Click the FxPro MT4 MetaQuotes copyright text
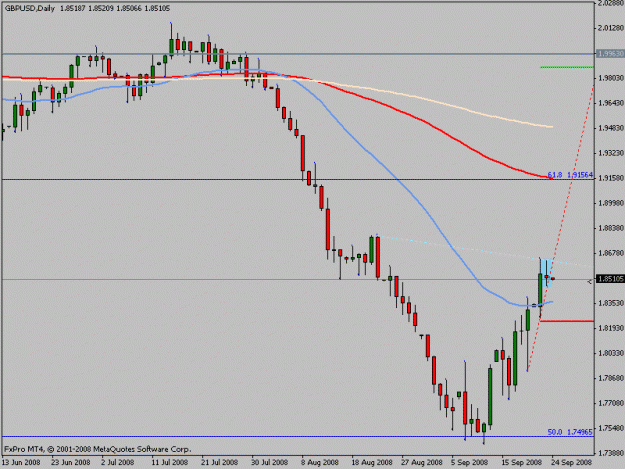 coord(98,449)
